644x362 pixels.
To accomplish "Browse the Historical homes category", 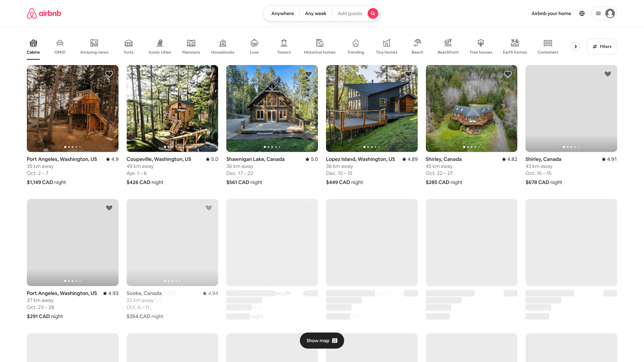I will click(320, 47).
